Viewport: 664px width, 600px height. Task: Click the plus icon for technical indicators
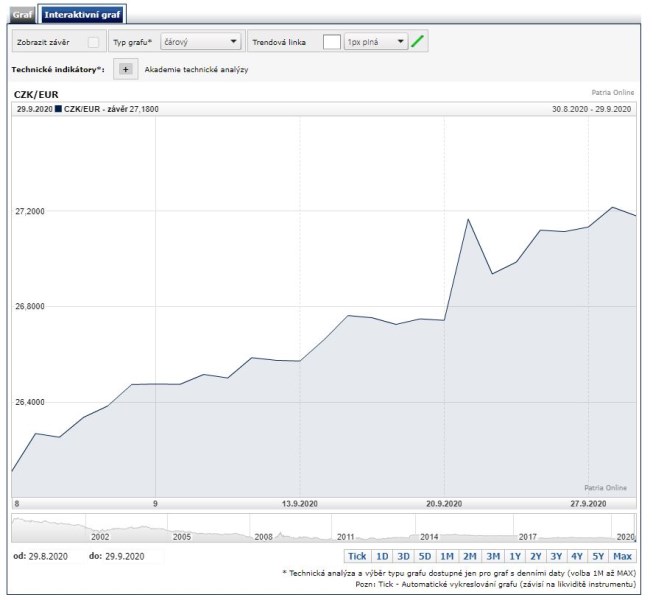pyautogui.click(x=125, y=69)
